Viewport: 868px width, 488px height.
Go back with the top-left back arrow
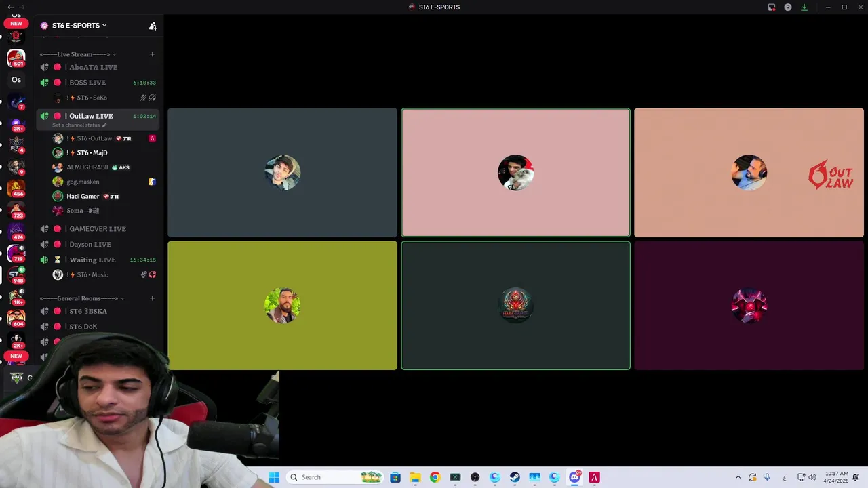pyautogui.click(x=10, y=7)
